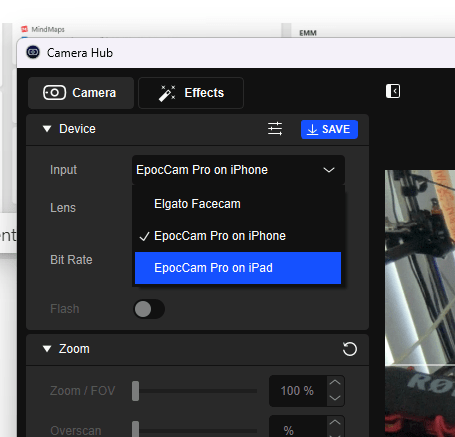The image size is (455, 437).
Task: Decrease Zoom / FOV with down arrow
Action: tap(335, 398)
